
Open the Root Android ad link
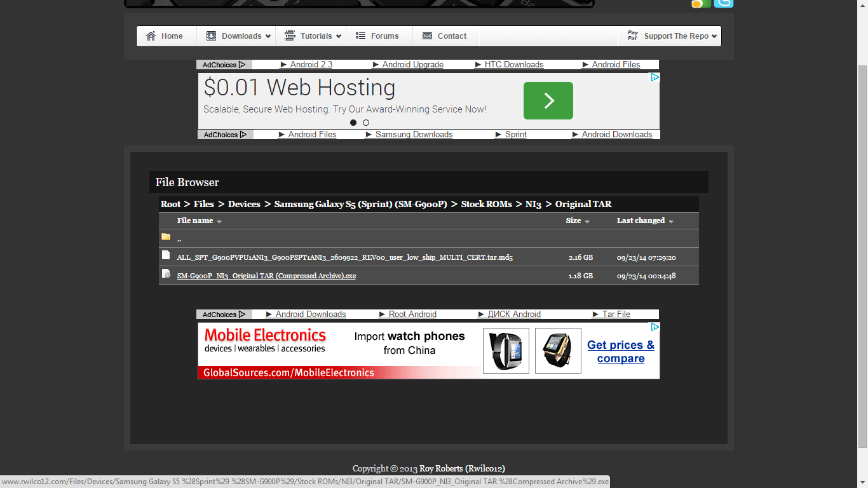(408, 315)
